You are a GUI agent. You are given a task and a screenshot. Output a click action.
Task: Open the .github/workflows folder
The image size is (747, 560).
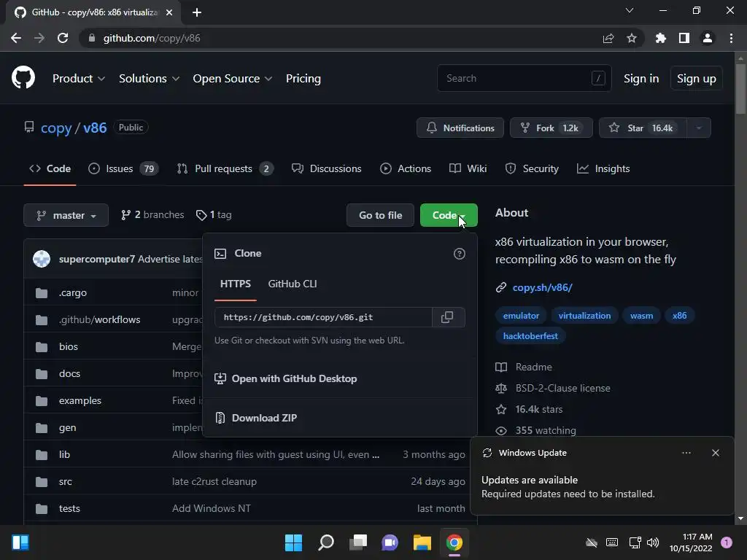point(99,319)
